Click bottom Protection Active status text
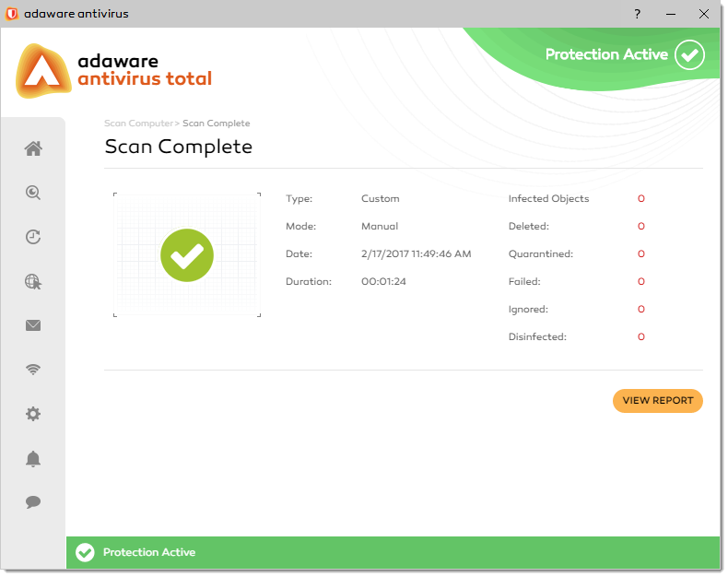This screenshot has width=728, height=577. 149,552
